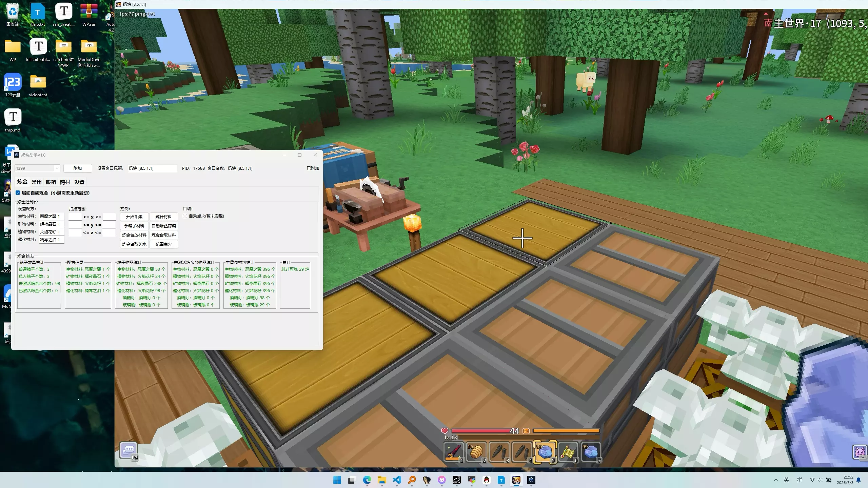Viewport: 868px width, 488px height.
Task: Focus the 植物材料 recipe input field
Action: point(52,232)
